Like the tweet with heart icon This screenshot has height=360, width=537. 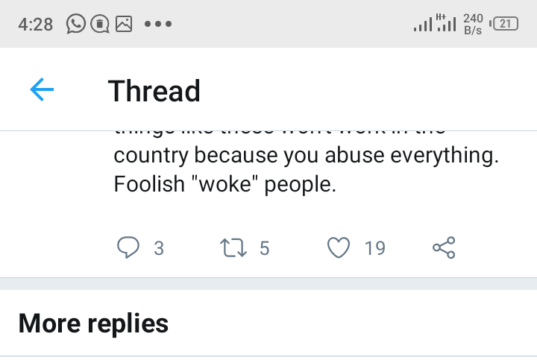pyautogui.click(x=338, y=247)
